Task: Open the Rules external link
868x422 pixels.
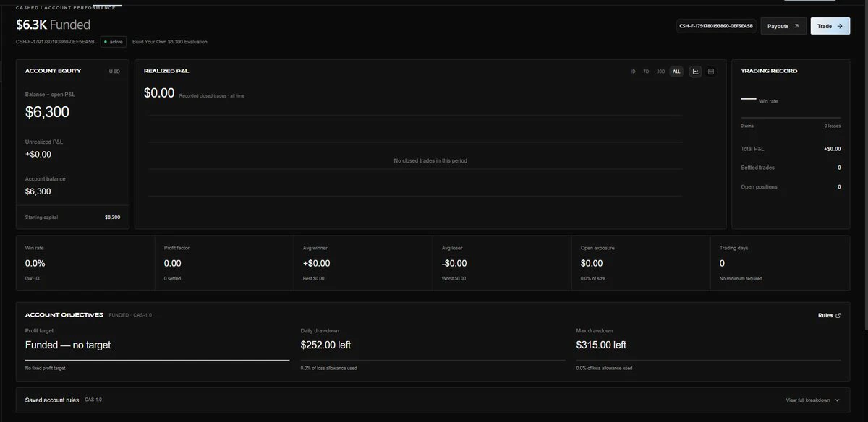Action: [829, 315]
